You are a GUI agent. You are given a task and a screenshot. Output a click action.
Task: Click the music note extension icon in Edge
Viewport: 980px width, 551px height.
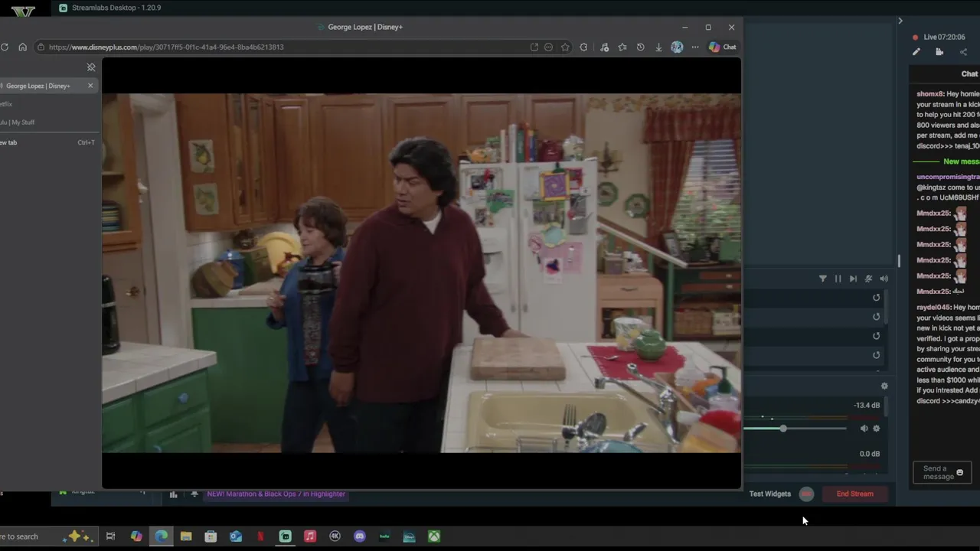604,47
